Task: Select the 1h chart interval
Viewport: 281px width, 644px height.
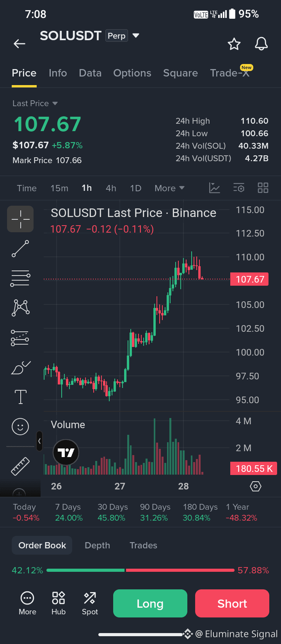Action: coord(87,188)
